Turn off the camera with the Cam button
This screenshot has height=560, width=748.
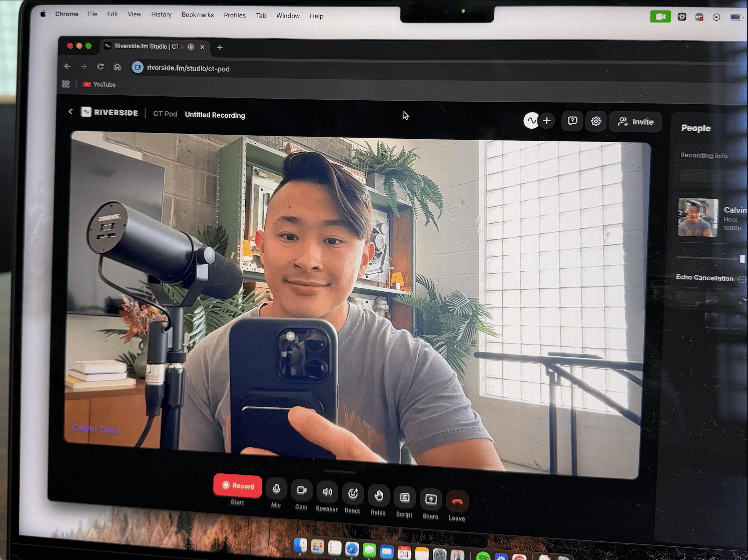coord(302,490)
